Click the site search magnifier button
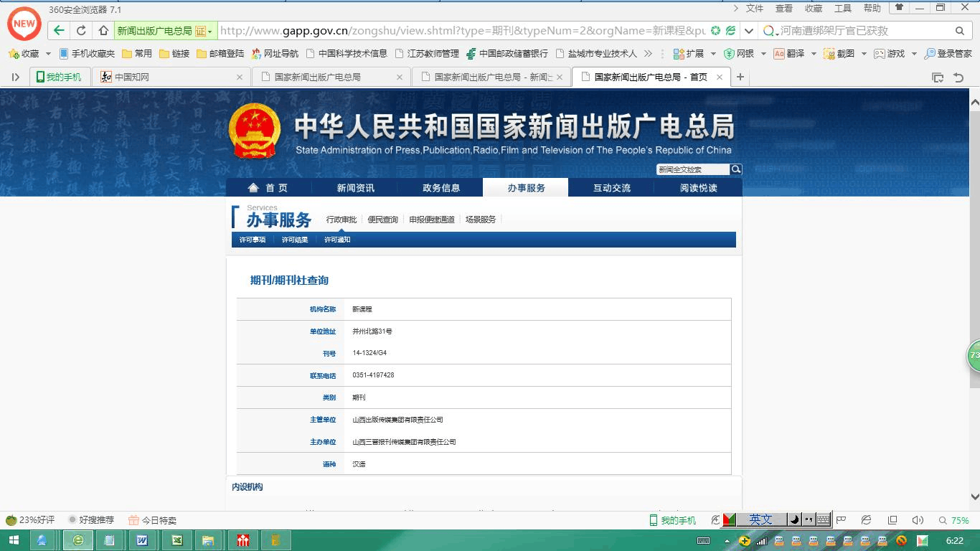 (x=736, y=169)
